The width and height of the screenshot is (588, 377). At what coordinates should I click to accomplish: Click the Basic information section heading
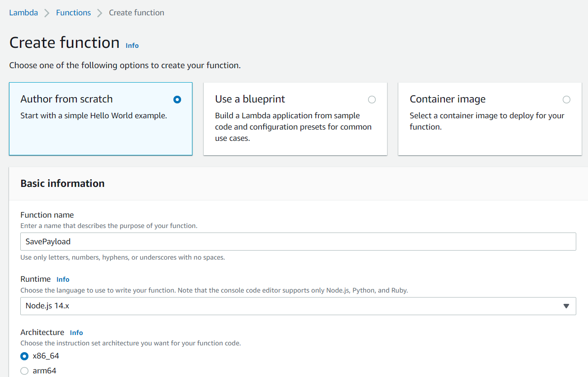click(62, 183)
